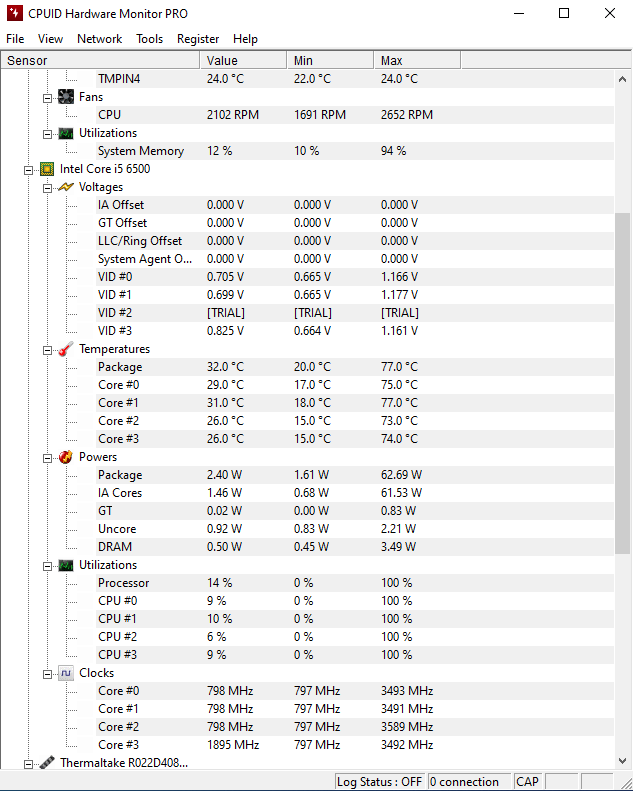Collapse the Clocks tree section
This screenshot has width=633, height=791.
(47, 673)
